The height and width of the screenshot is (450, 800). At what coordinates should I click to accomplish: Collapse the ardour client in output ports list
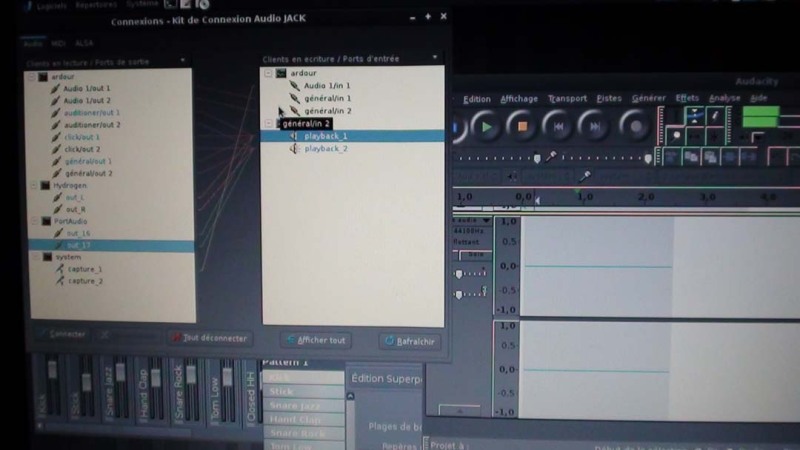point(31,77)
